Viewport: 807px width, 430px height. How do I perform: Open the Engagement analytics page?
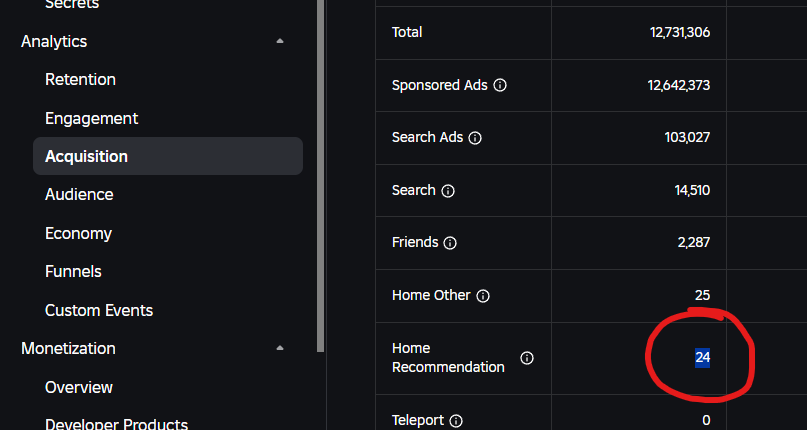pos(91,118)
